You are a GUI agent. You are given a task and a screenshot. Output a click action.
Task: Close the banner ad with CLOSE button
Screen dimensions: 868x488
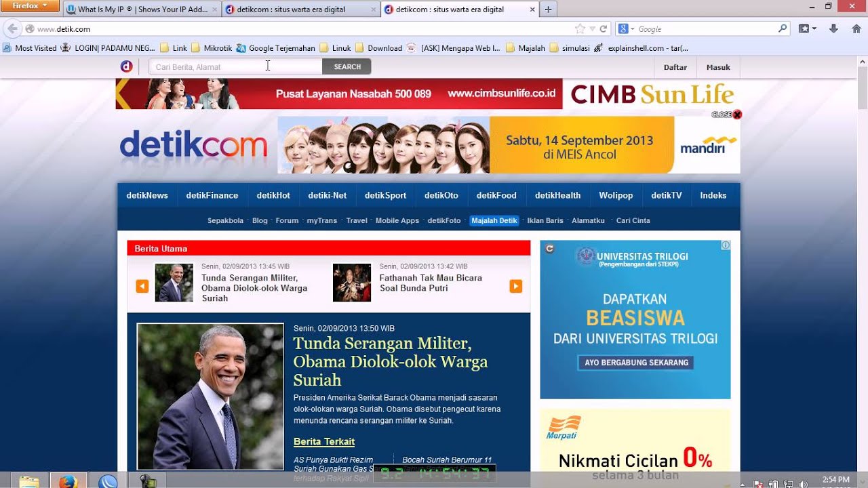point(727,115)
